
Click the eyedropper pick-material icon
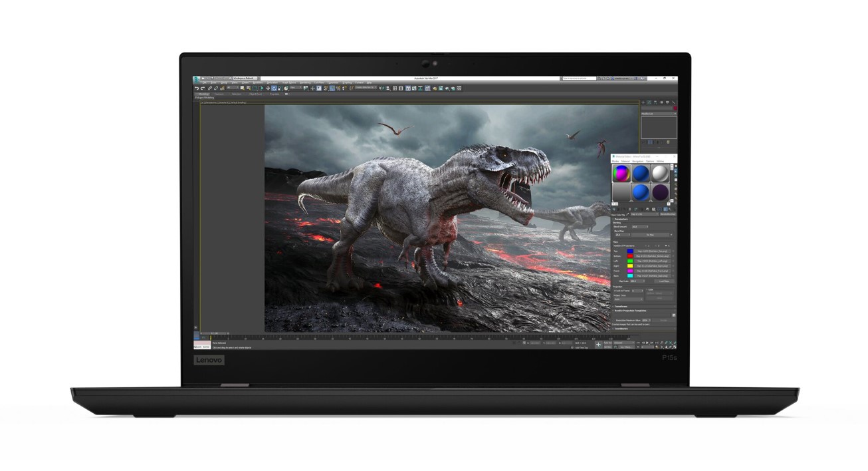pos(627,214)
